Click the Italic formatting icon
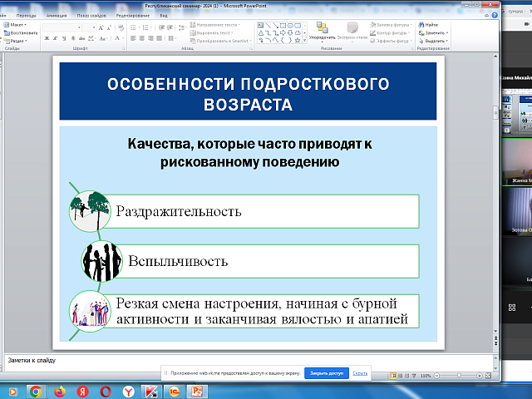The height and width of the screenshot is (399, 532). click(x=56, y=37)
